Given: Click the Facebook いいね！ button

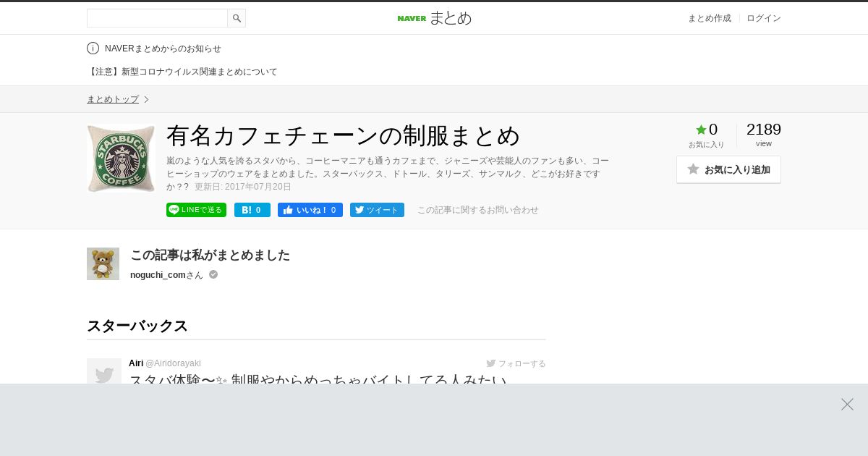Looking at the screenshot, I should (x=310, y=210).
